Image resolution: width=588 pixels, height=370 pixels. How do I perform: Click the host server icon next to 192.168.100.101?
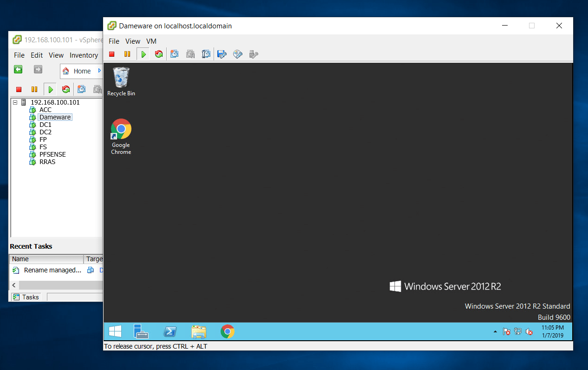point(24,102)
